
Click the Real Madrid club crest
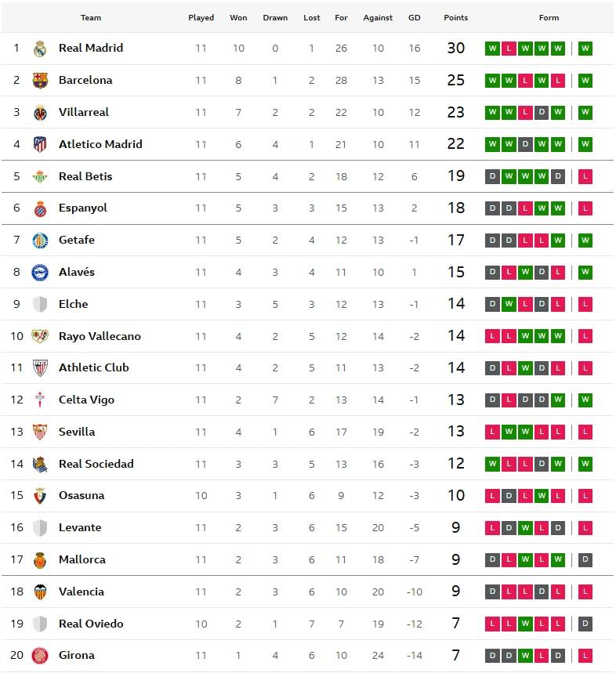pyautogui.click(x=40, y=49)
